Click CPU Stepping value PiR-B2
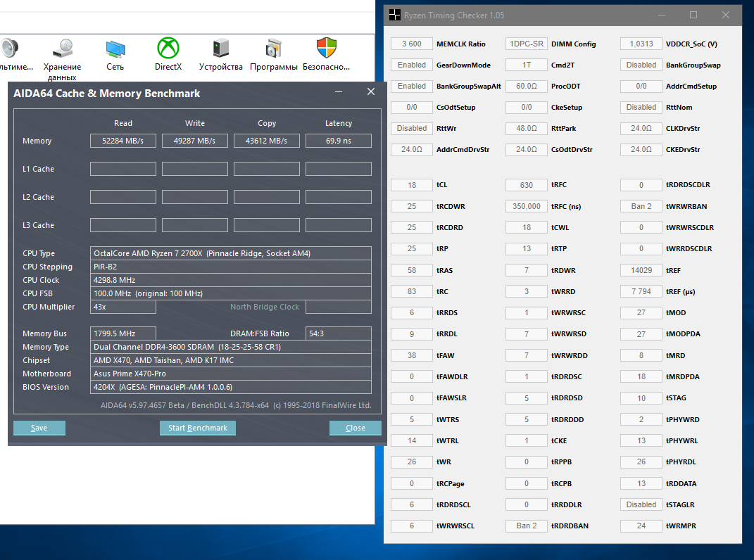This screenshot has width=754, height=560. coord(231,267)
